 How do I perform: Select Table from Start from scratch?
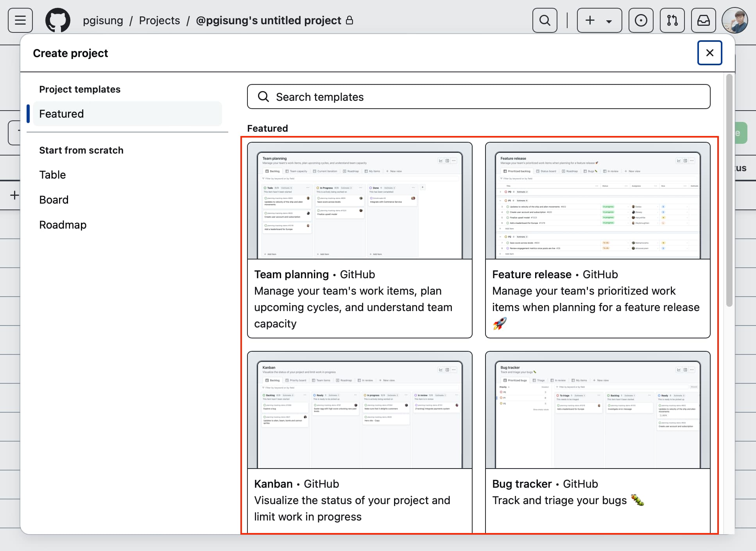pos(53,174)
